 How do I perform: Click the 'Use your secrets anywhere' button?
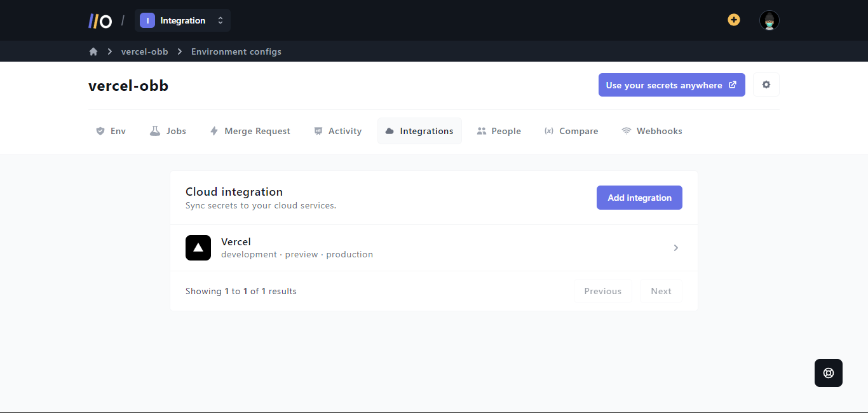coord(672,85)
